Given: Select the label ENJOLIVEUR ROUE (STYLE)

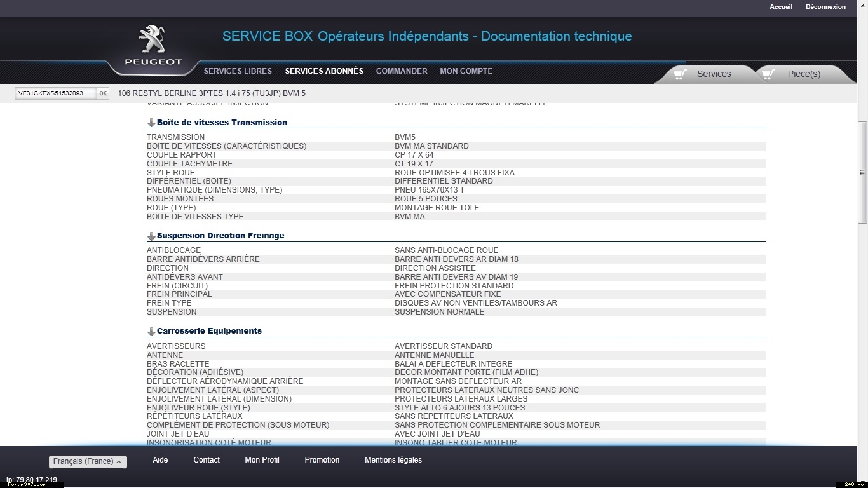Looking at the screenshot, I should 198,408.
